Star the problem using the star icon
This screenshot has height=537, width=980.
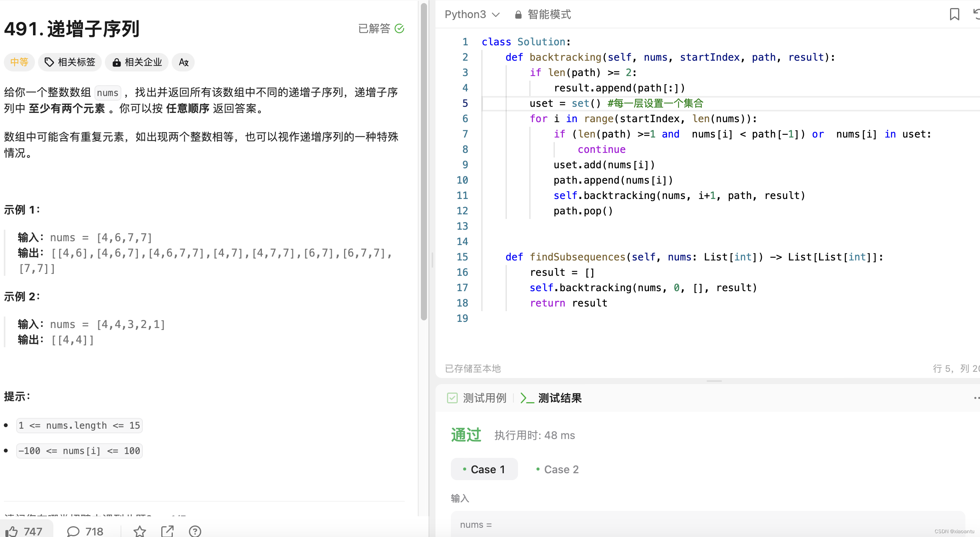point(140,531)
